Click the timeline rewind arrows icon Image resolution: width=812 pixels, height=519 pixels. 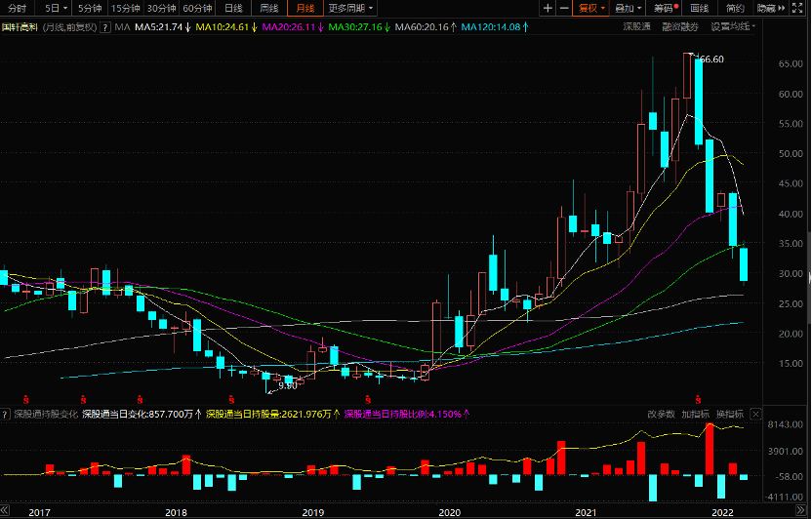(5, 511)
